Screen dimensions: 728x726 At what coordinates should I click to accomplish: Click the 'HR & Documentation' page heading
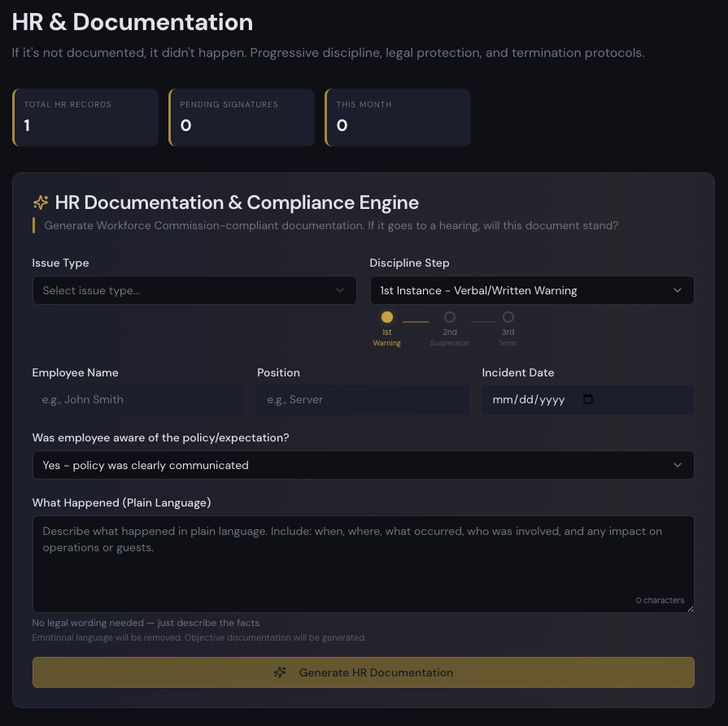pyautogui.click(x=133, y=22)
